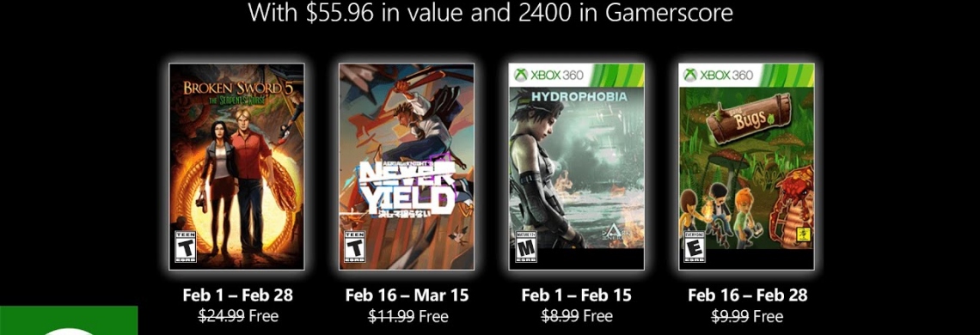Select the Band of Bugs cover
Viewport: 980px width, 335px height.
[746, 167]
